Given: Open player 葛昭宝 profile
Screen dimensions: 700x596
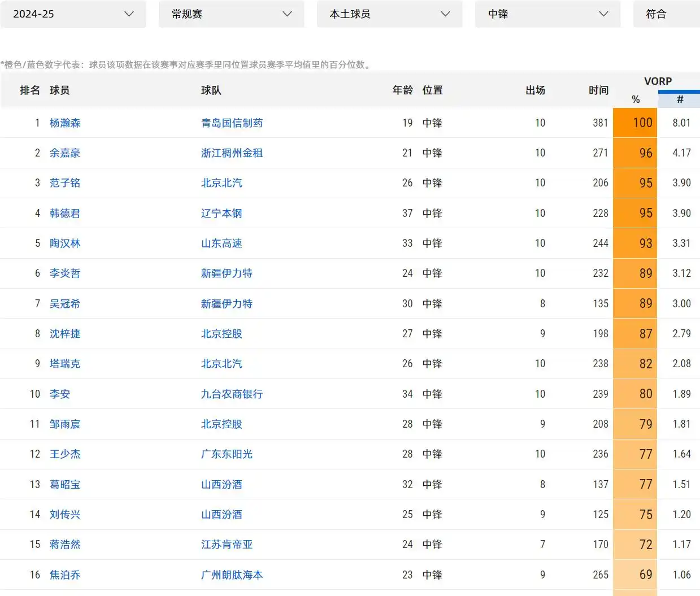Looking at the screenshot, I should click(x=65, y=485).
